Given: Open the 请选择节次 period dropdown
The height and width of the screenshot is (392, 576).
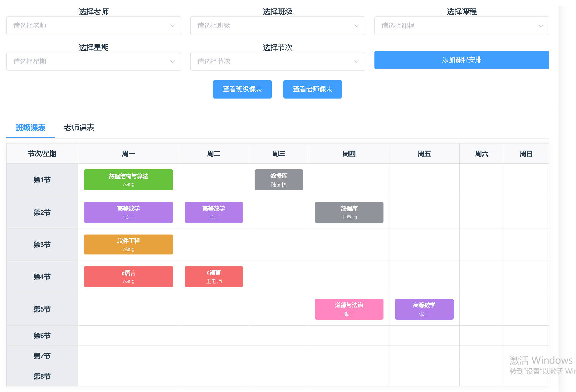Looking at the screenshot, I should click(x=277, y=61).
